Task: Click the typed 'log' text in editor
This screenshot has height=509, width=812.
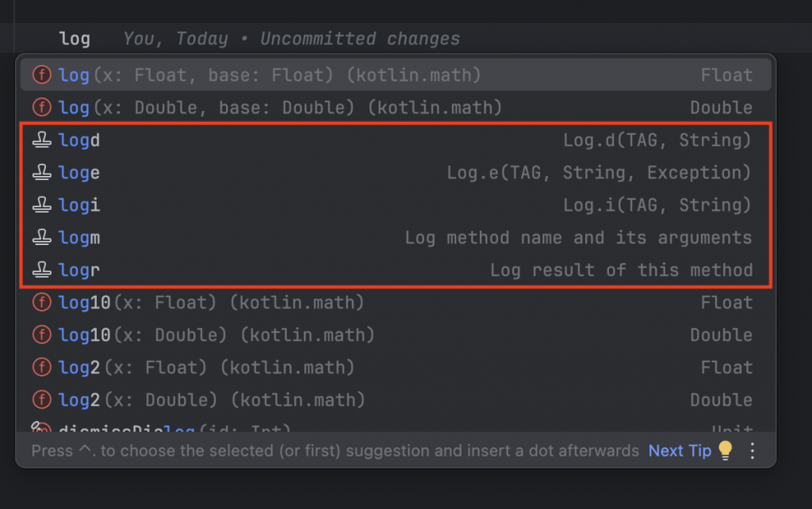Action: pyautogui.click(x=75, y=39)
